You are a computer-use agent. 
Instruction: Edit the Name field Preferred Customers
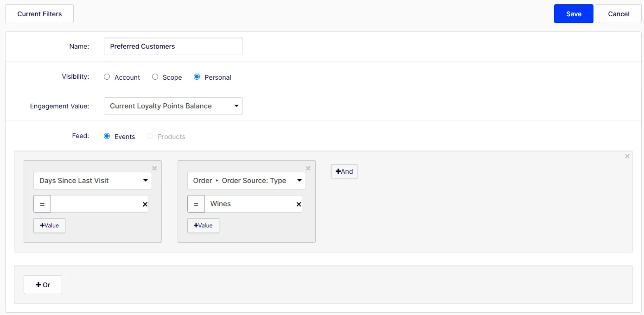point(173,46)
